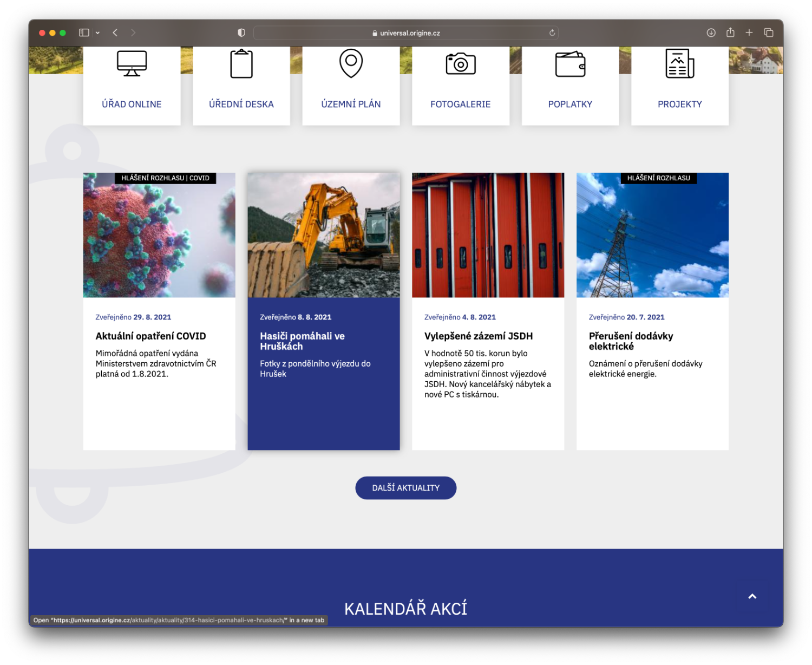Image resolution: width=812 pixels, height=665 pixels.
Task: Click the Další aktuality button
Action: 405,488
